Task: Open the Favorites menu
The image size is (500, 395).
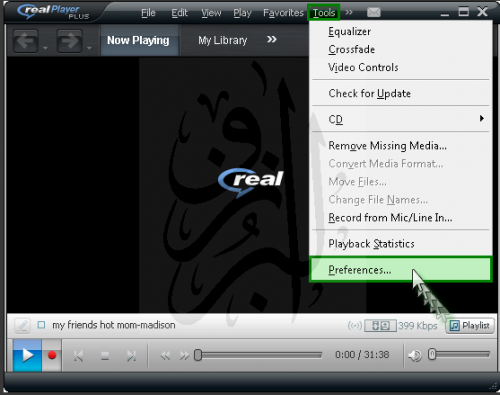Action: [283, 13]
